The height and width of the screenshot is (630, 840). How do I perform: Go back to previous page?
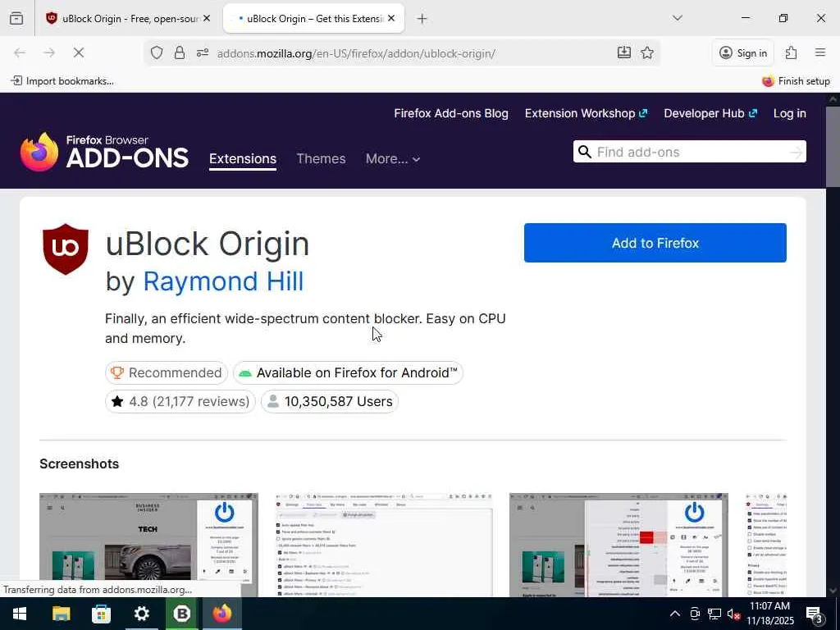coord(20,52)
